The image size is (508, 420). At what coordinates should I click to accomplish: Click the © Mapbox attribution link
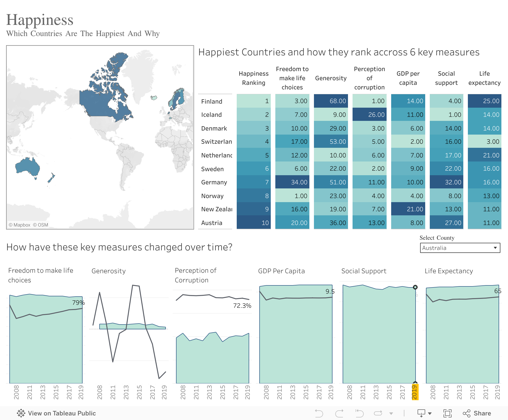pyautogui.click(x=20, y=225)
